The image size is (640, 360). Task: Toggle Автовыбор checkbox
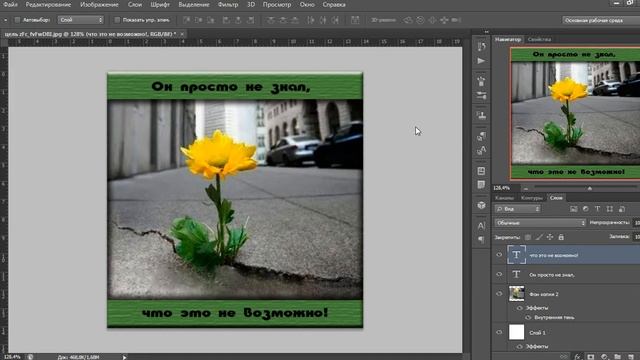click(x=17, y=20)
